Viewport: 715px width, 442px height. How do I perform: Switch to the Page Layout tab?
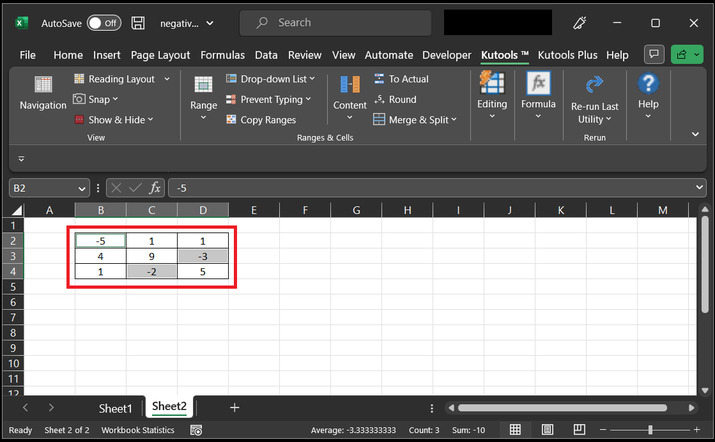pos(160,55)
